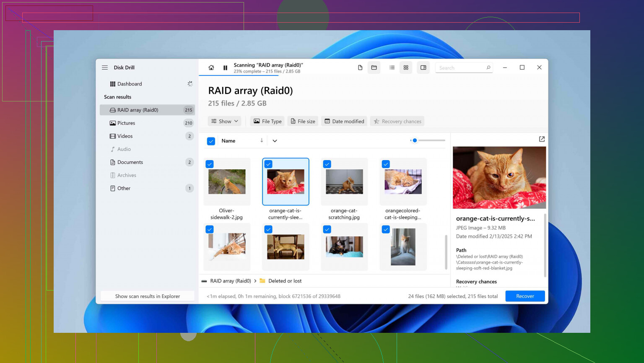Toggle the preview pane icon
This screenshot has height=363, width=644.
pos(423,67)
